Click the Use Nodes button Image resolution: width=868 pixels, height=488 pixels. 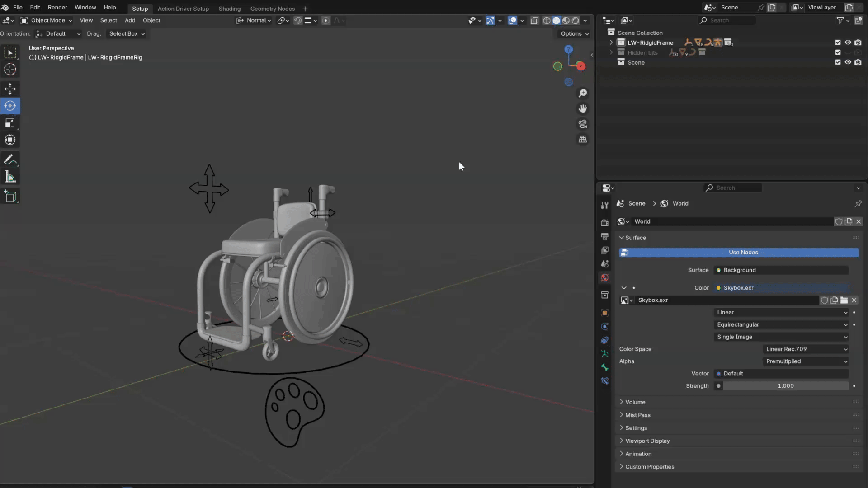tap(743, 253)
